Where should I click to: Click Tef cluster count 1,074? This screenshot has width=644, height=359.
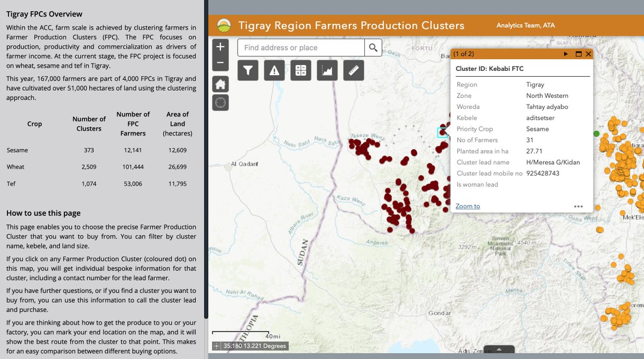(x=89, y=184)
